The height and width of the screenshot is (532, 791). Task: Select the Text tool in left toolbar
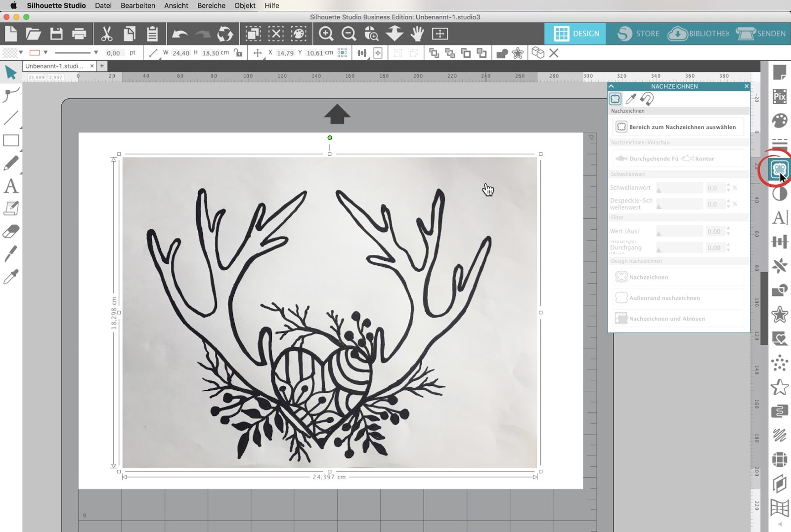point(11,186)
